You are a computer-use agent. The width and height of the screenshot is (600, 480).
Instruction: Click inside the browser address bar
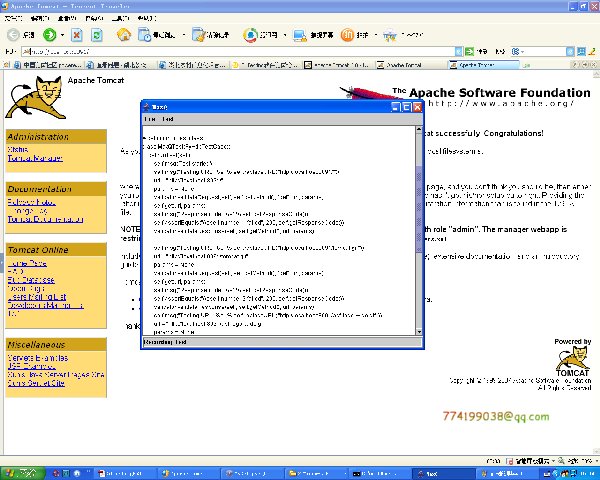tap(241, 51)
